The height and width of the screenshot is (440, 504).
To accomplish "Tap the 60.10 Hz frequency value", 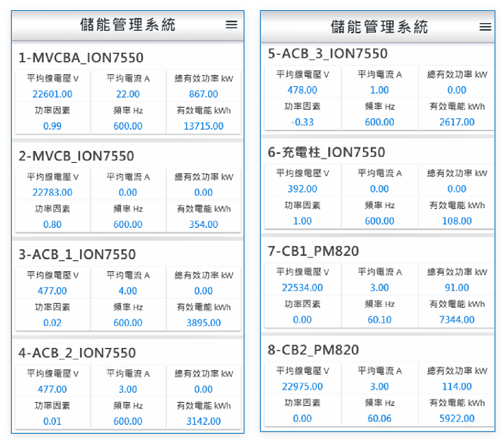I will click(379, 320).
